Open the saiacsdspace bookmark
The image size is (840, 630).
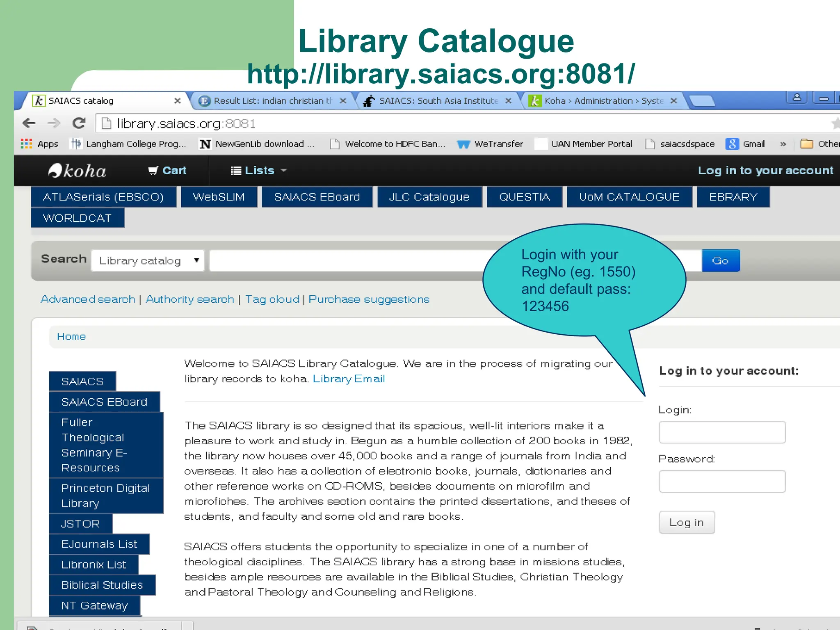coord(680,144)
